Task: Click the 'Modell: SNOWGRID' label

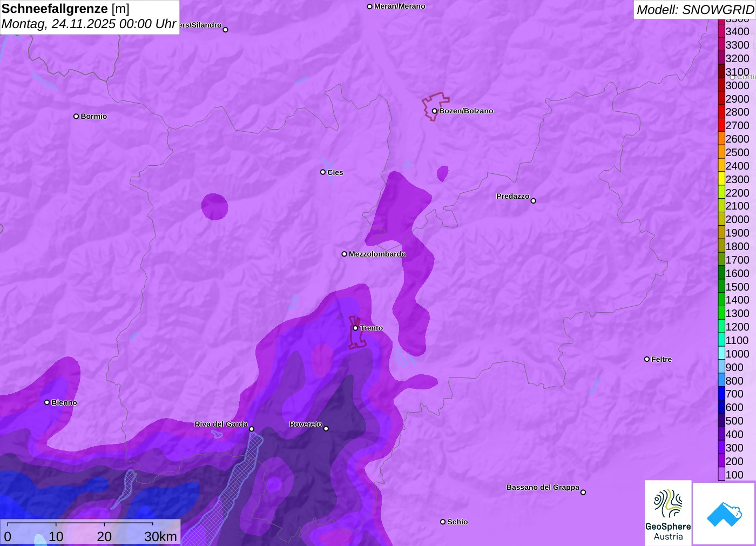Action: coord(695,10)
